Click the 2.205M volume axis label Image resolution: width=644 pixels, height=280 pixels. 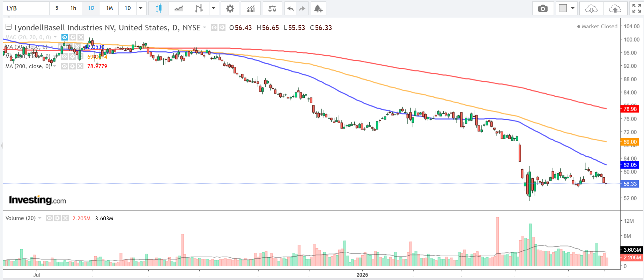632,258
